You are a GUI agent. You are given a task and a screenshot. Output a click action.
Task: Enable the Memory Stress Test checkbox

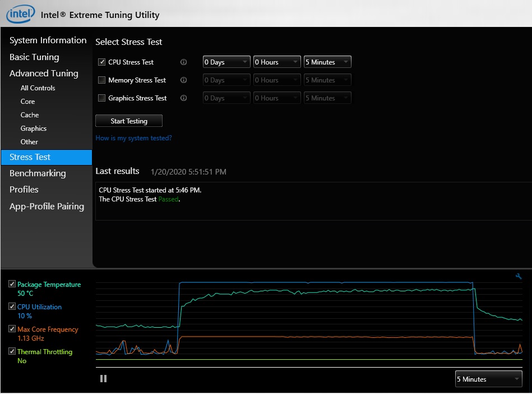[101, 80]
